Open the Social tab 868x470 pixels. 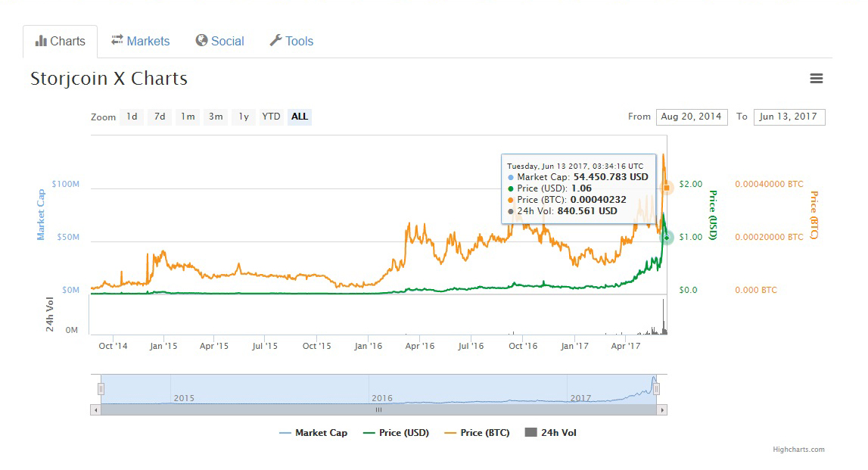coord(219,41)
